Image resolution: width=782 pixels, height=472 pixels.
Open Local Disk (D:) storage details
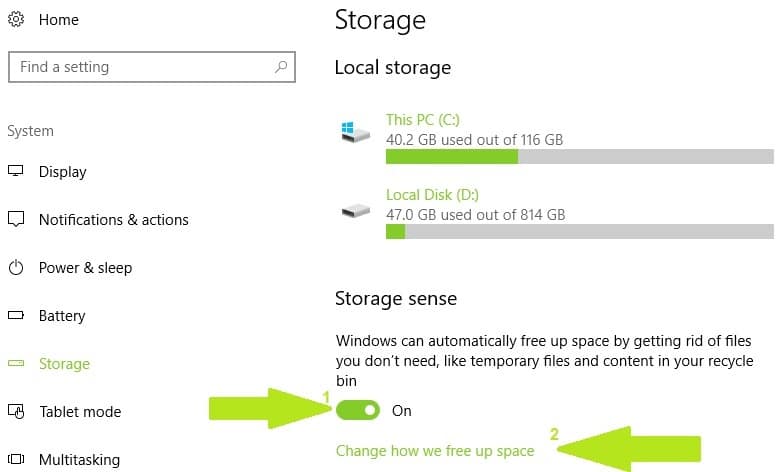pyautogui.click(x=432, y=195)
